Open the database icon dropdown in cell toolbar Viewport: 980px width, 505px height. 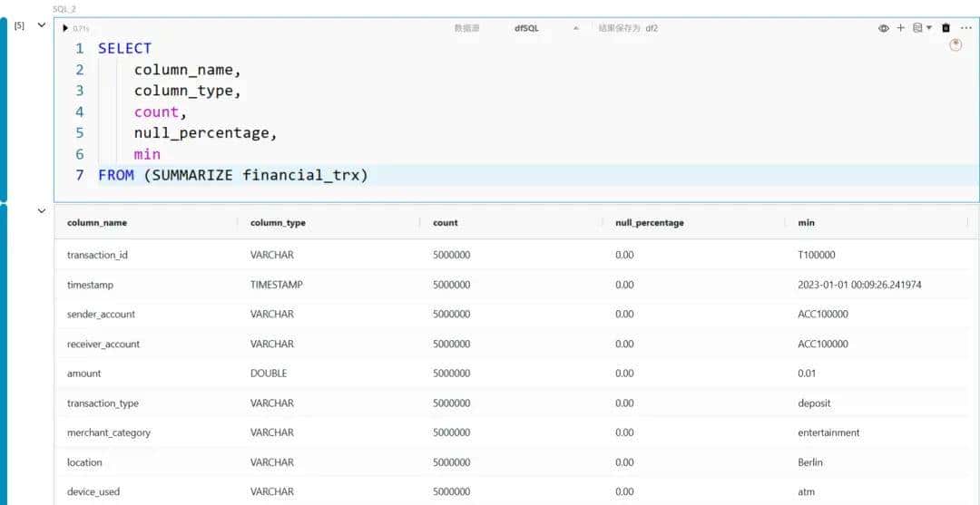pyautogui.click(x=922, y=28)
